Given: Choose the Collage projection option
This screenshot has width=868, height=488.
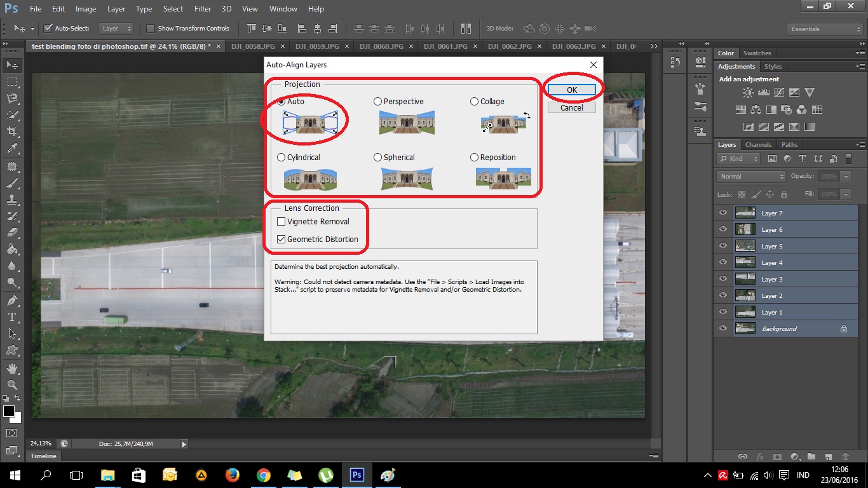Looking at the screenshot, I should click(x=474, y=102).
